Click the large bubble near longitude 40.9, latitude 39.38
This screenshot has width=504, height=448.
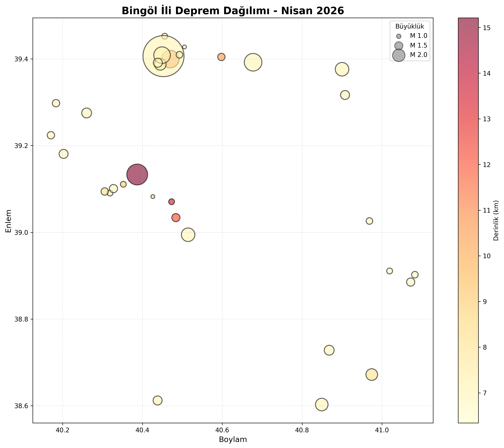tap(342, 69)
